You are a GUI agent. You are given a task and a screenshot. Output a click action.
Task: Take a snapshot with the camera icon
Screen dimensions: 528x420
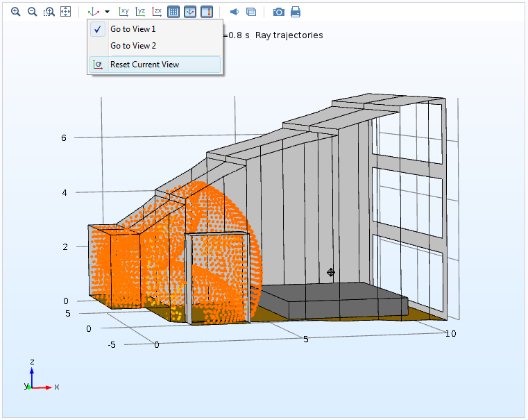pyautogui.click(x=278, y=12)
